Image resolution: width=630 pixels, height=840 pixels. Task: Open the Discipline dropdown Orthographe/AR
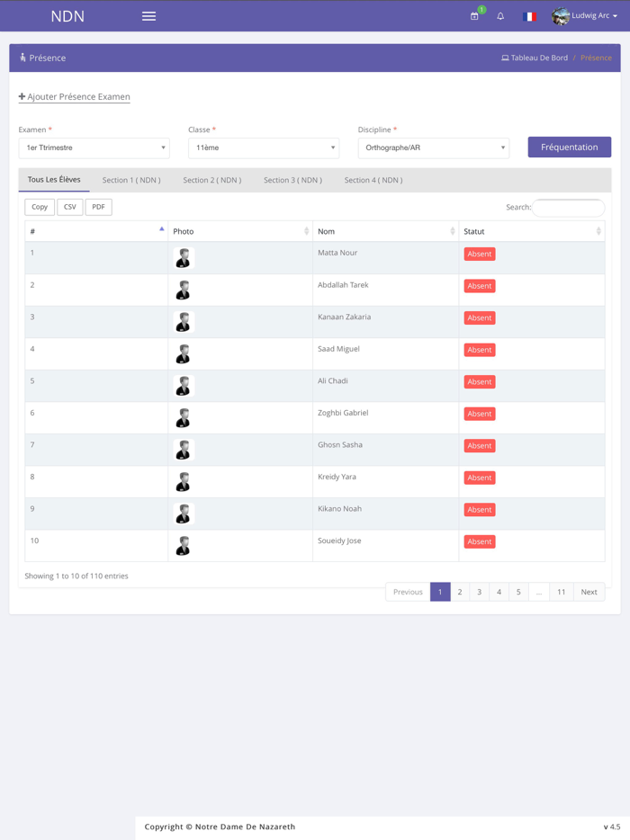point(434,147)
